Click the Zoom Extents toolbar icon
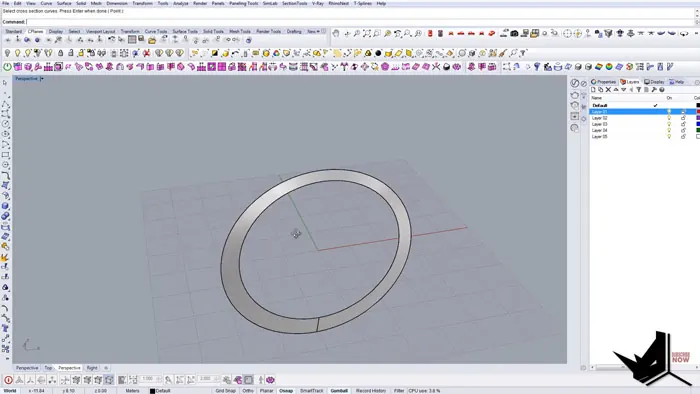Image resolution: width=700 pixels, height=394 pixels. click(x=367, y=33)
